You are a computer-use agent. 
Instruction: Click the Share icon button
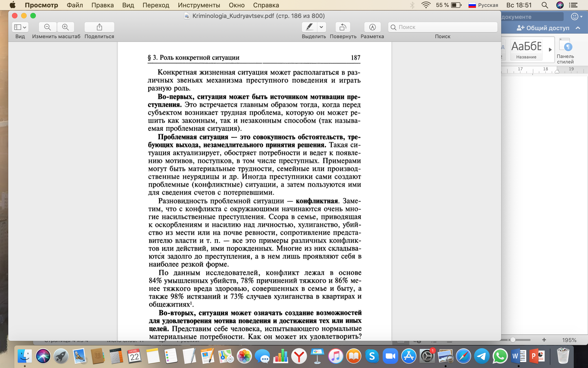(99, 27)
